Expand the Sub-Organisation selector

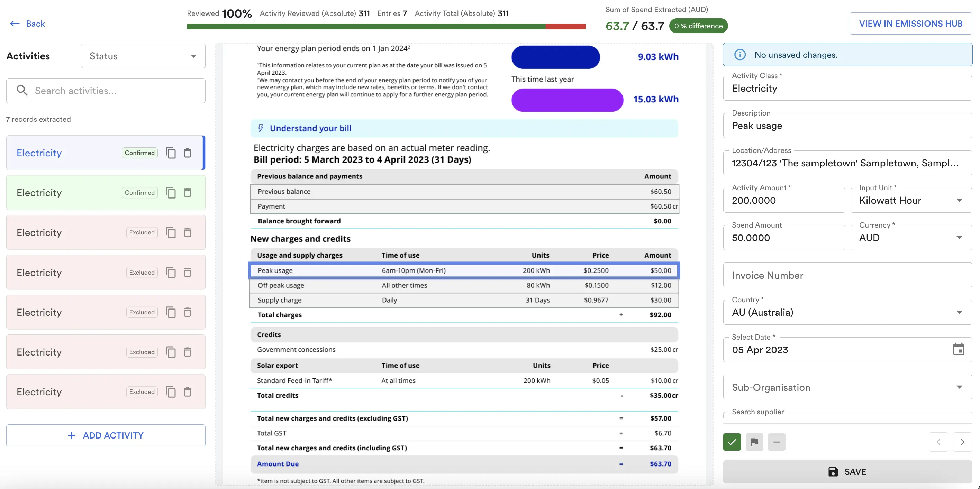coord(960,387)
